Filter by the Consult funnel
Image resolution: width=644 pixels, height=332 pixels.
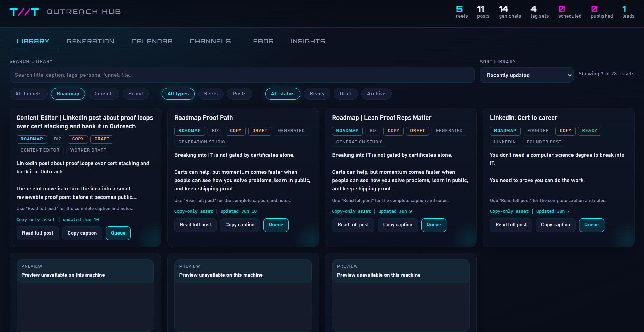(104, 94)
